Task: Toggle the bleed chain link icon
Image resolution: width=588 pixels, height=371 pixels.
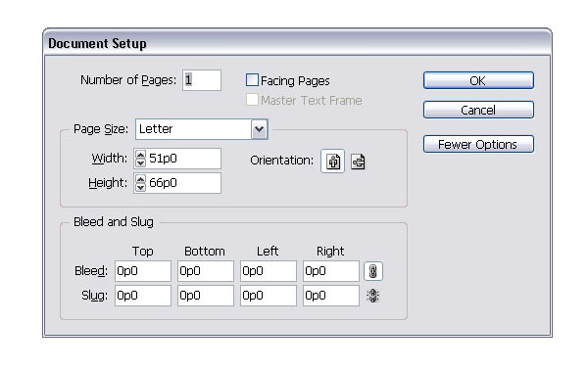Action: pos(373,271)
